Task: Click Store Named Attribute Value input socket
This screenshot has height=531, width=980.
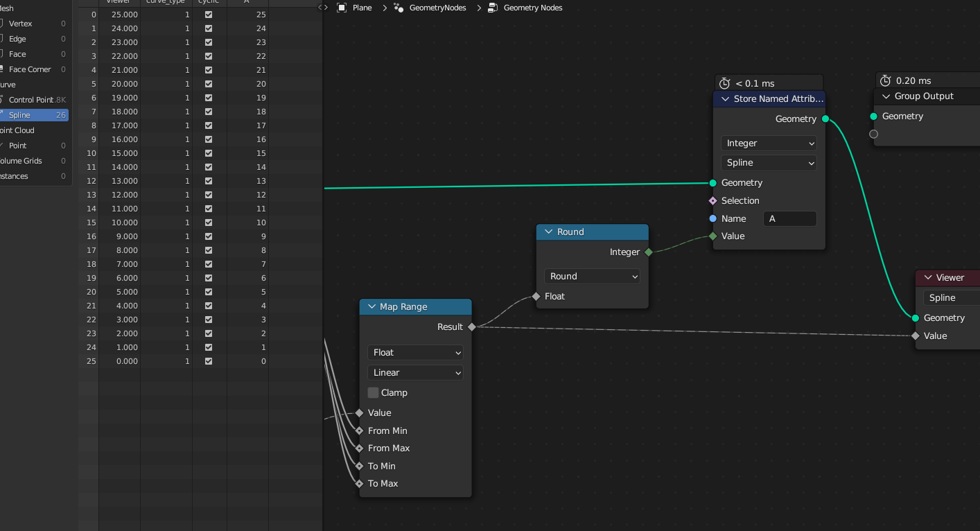Action: tap(713, 236)
